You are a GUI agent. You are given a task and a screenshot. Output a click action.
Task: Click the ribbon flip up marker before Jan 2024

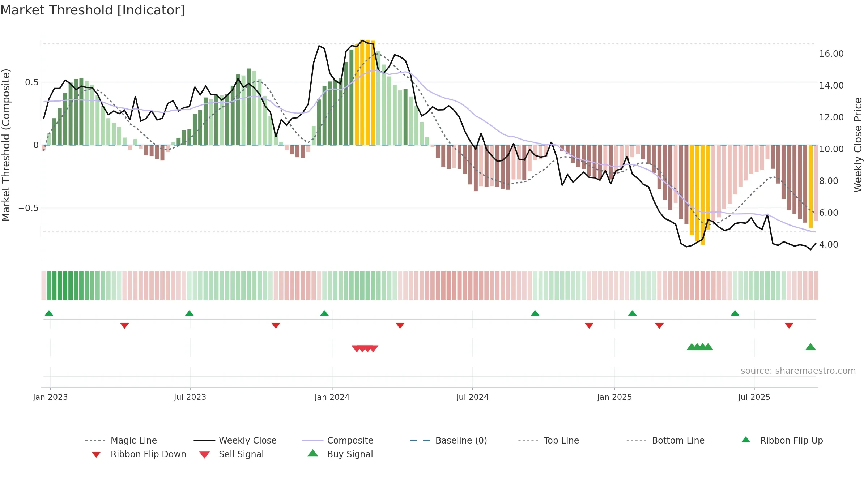click(x=324, y=313)
